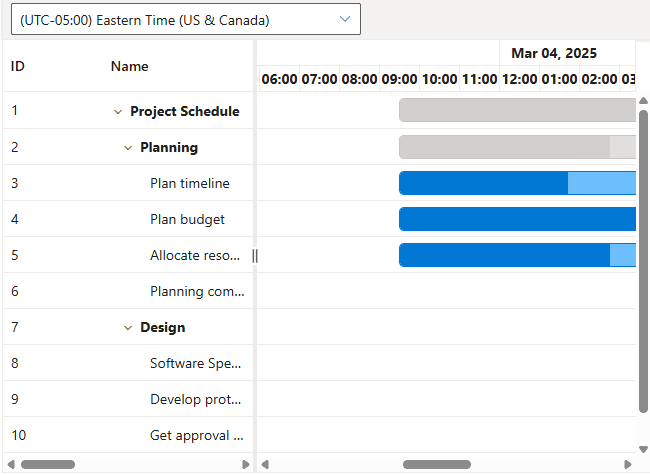Click the Plan budget blue taskbar

pyautogui.click(x=517, y=219)
